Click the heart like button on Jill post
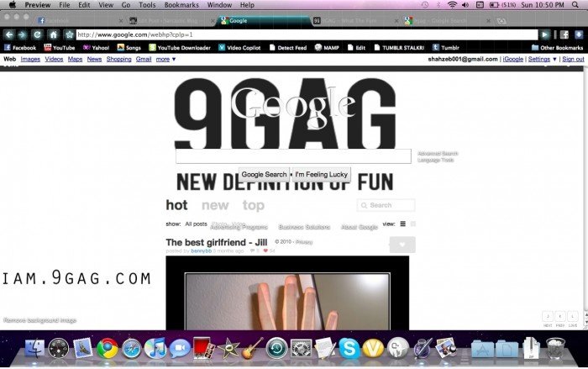The height and width of the screenshot is (369, 588). (x=402, y=245)
